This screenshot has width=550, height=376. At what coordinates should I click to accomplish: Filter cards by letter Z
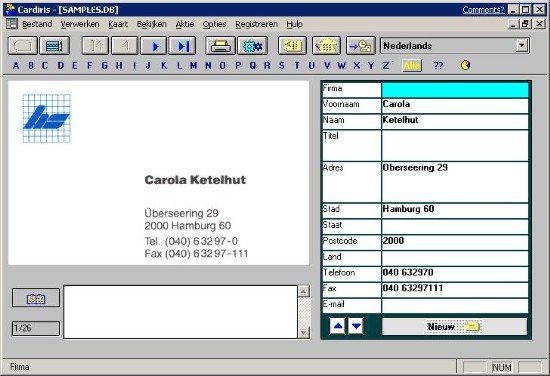click(x=386, y=65)
